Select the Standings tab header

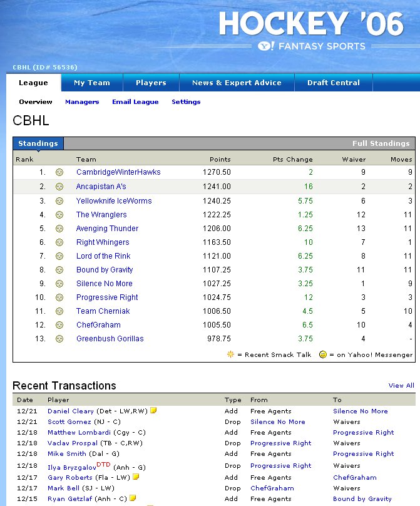38,143
